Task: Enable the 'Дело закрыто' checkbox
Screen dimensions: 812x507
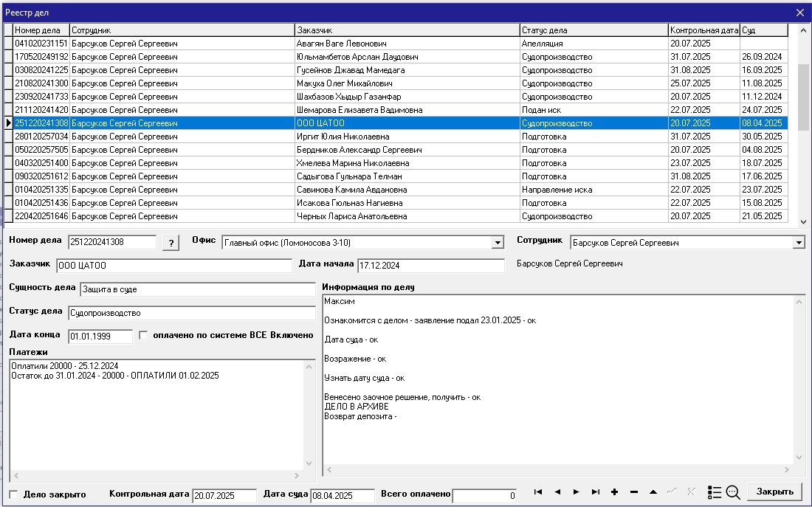Action: 14,494
